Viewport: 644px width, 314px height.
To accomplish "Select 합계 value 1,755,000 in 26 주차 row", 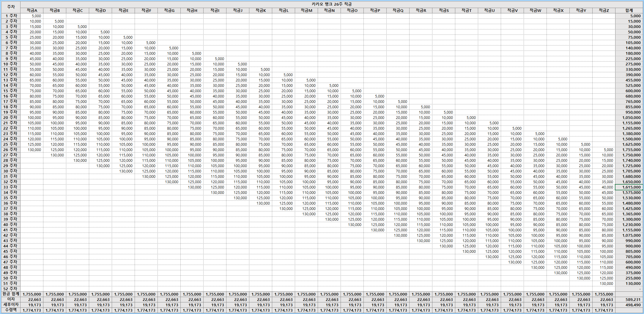I will 629,150.
